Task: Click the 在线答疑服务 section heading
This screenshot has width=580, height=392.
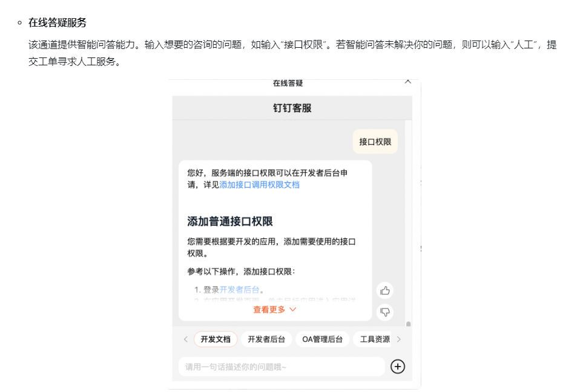Action: pyautogui.click(x=58, y=22)
